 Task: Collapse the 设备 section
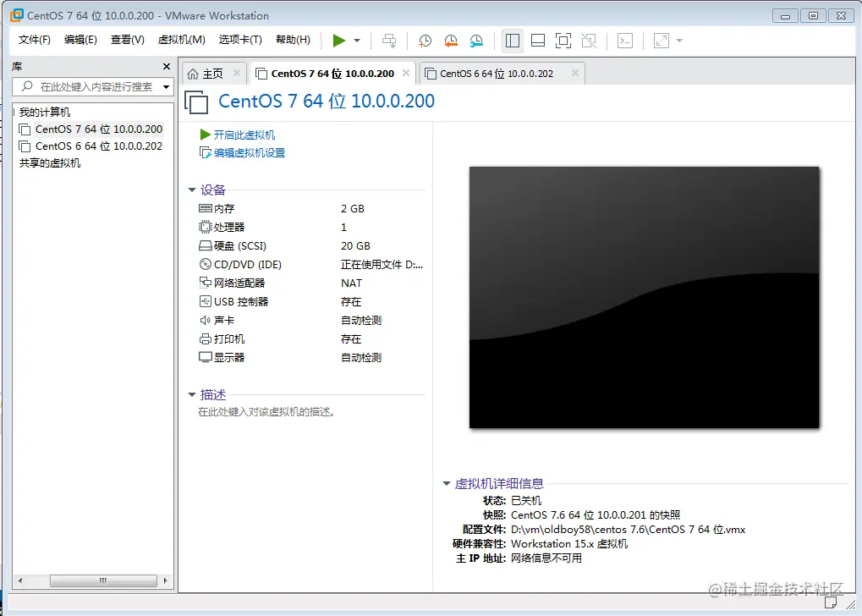point(192,190)
